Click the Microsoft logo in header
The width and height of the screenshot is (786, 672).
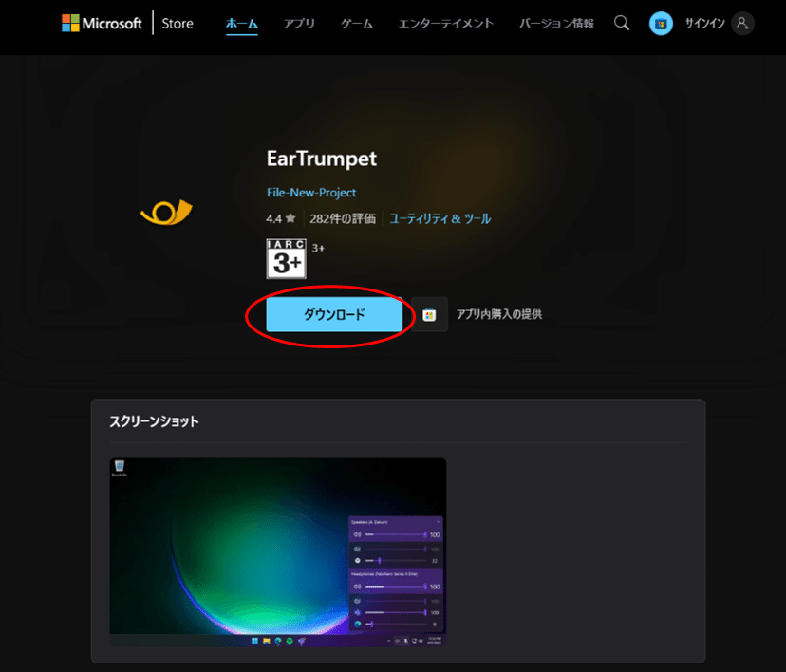(x=102, y=23)
